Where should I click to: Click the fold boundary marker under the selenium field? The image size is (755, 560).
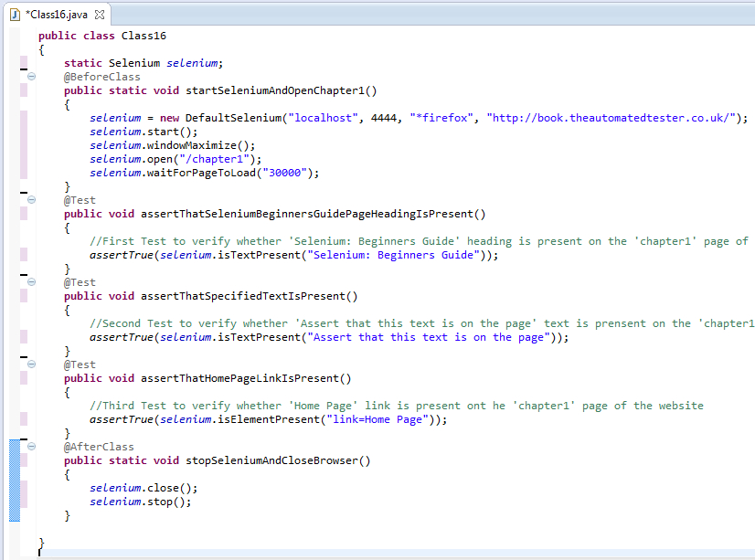point(23,68)
